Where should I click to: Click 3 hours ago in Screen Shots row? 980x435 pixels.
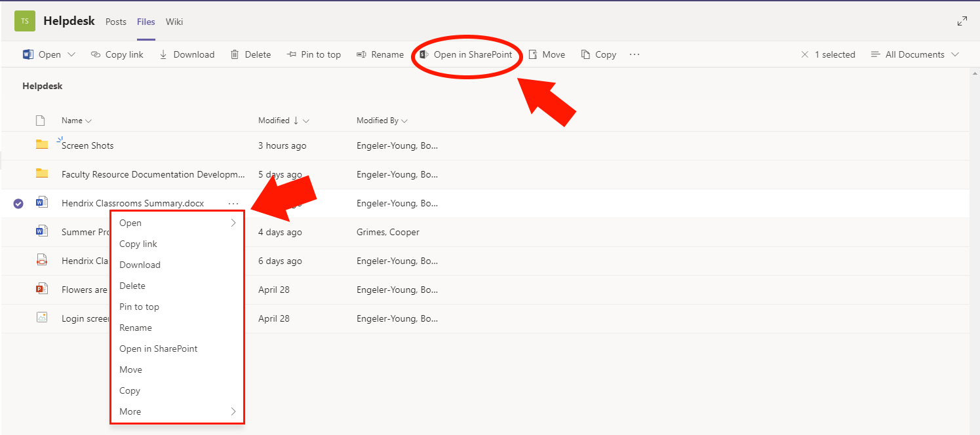[x=283, y=145]
